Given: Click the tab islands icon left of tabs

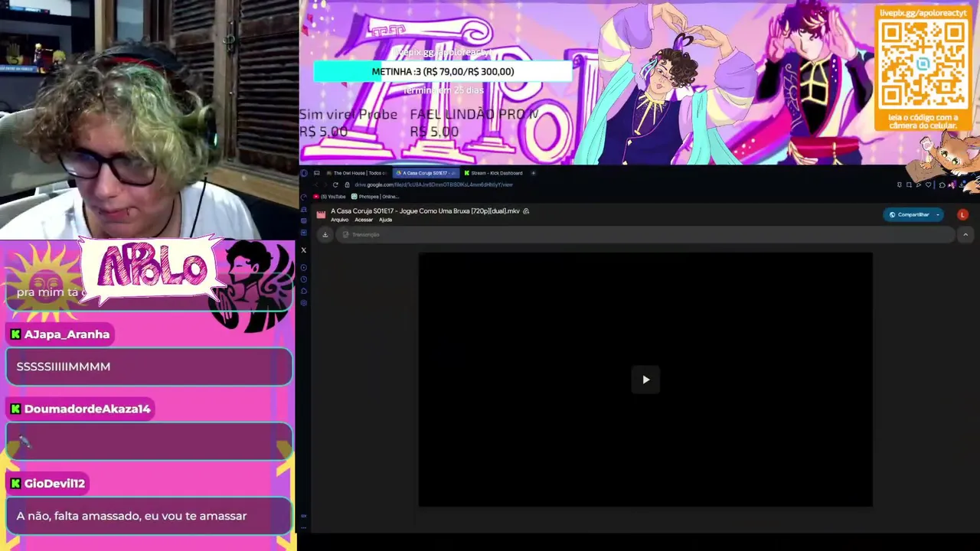Looking at the screenshot, I should pyautogui.click(x=317, y=173).
